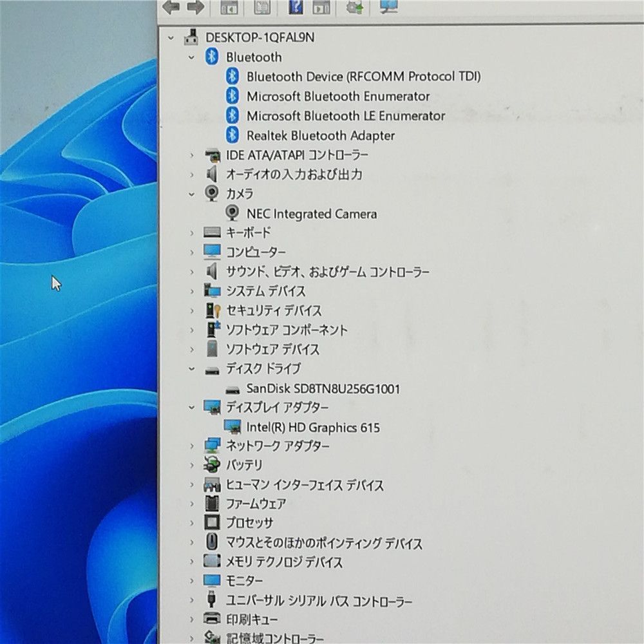Expand the システム デバイス category
The height and width of the screenshot is (644, 644).
coord(191,292)
